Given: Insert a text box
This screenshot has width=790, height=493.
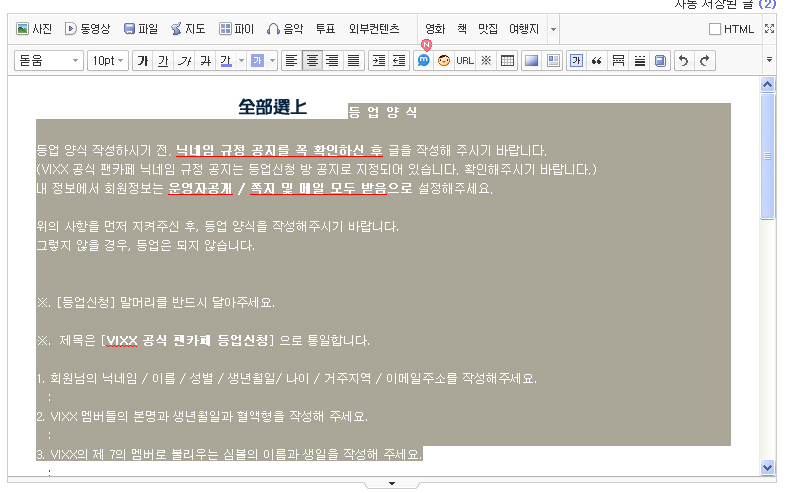Looking at the screenshot, I should [x=576, y=61].
